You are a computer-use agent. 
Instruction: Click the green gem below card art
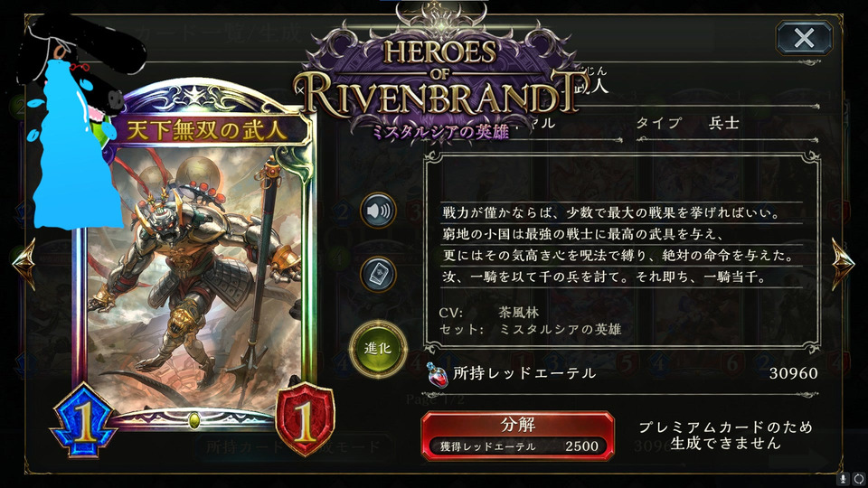(193, 420)
